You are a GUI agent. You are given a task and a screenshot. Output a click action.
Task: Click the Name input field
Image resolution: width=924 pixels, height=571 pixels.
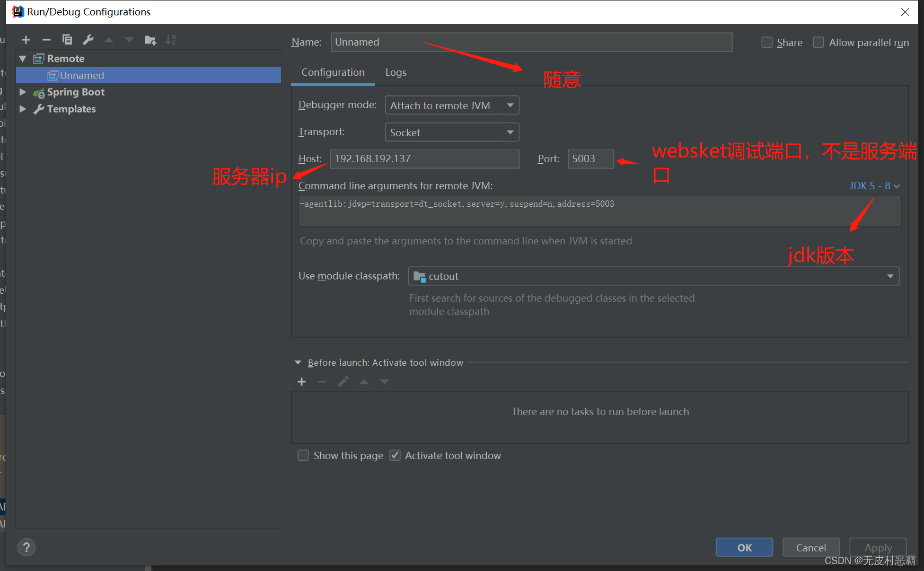pyautogui.click(x=532, y=42)
